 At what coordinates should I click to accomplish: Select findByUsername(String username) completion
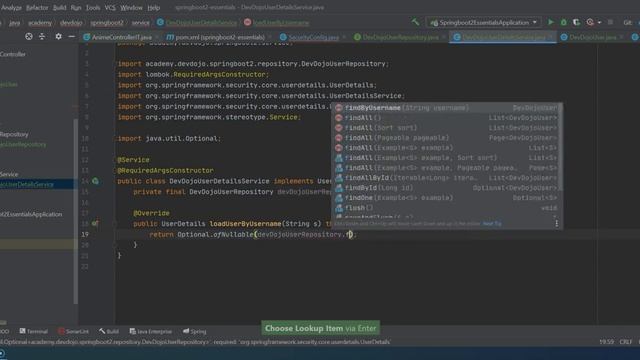446,108
